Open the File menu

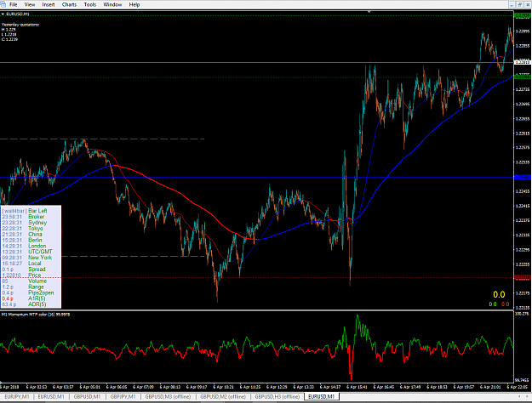click(x=14, y=5)
